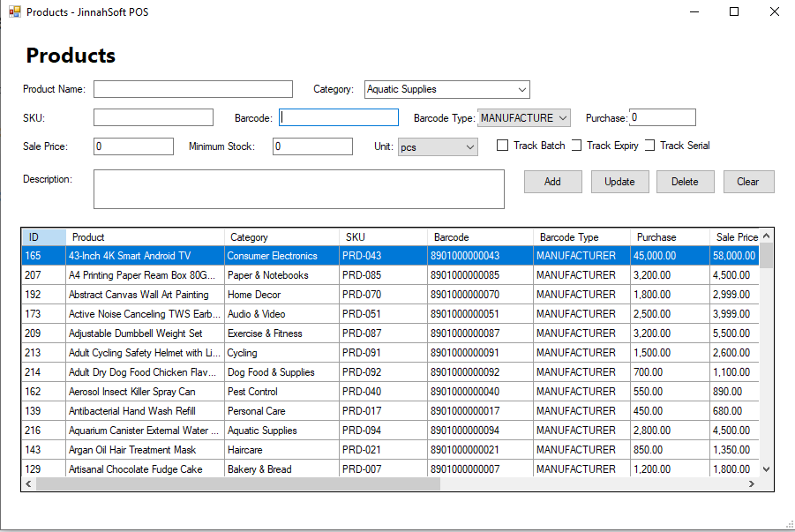Sort by the Barcode Type column header

pyautogui.click(x=581, y=237)
